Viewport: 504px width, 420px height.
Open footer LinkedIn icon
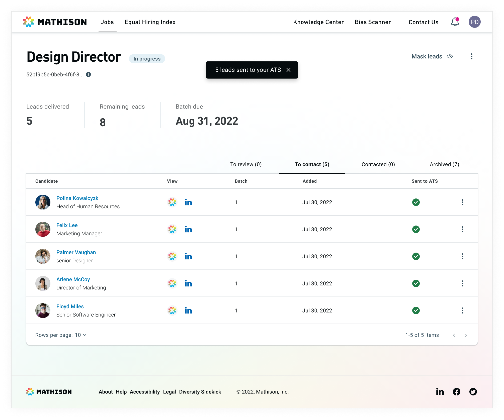coord(440,392)
